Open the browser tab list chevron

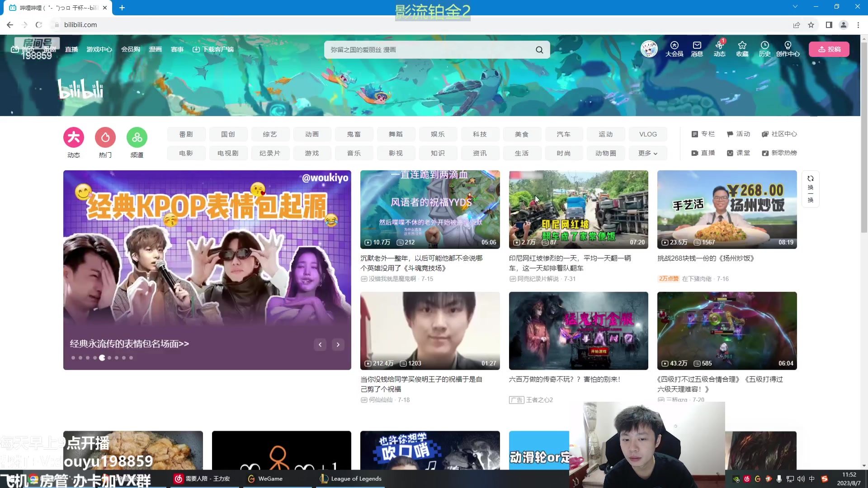click(x=795, y=7)
